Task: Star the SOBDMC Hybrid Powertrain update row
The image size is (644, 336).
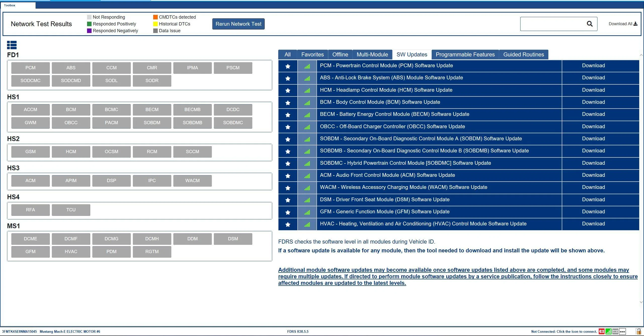Action: (x=288, y=163)
